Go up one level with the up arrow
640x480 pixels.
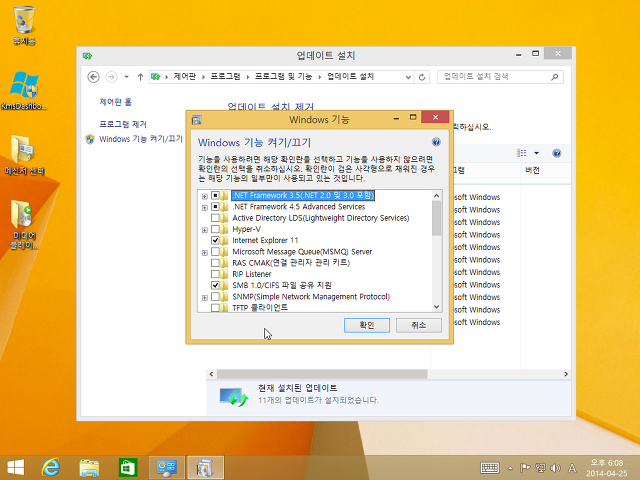click(140, 77)
